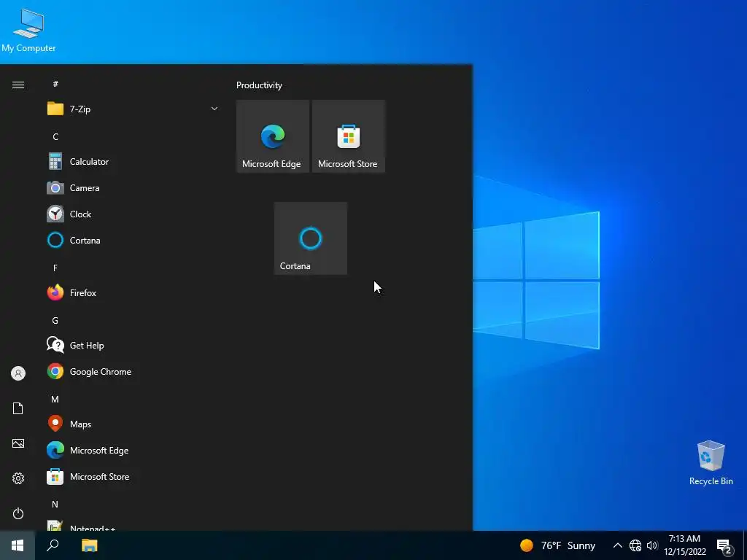The height and width of the screenshot is (560, 747).
Task: Click the 'F' section letter header
Action: click(55, 268)
